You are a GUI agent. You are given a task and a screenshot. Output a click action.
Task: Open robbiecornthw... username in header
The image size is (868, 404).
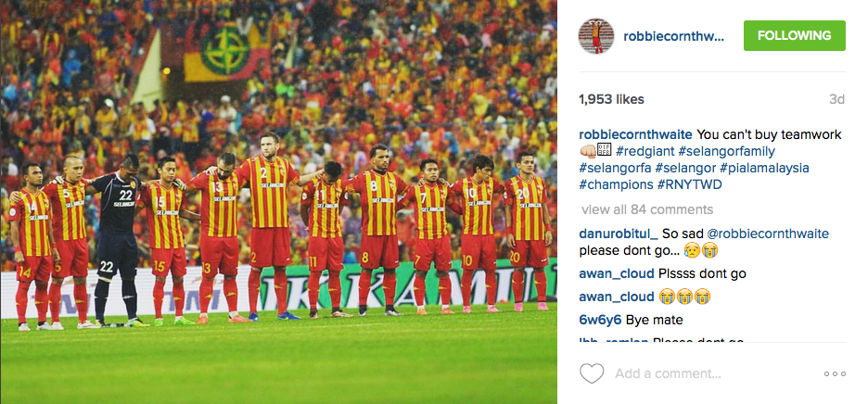click(673, 36)
